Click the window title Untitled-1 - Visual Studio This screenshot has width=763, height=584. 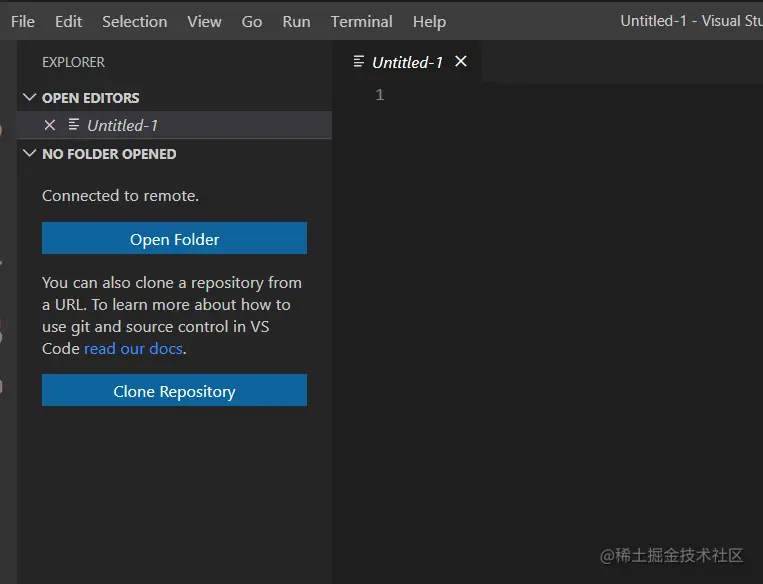691,21
